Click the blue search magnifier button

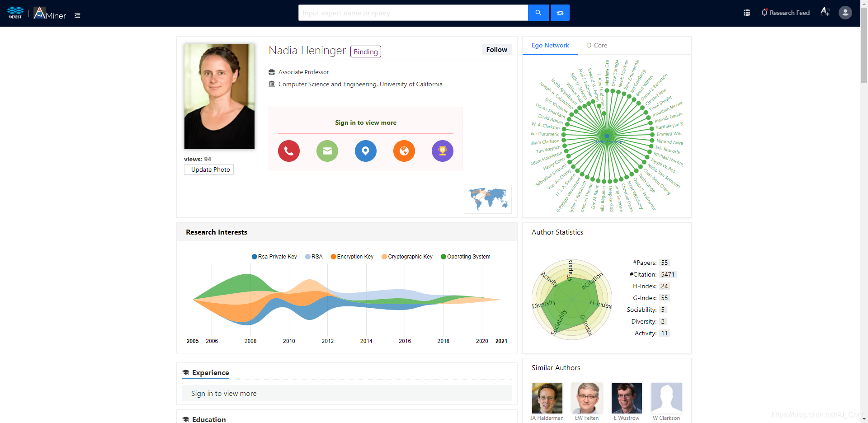point(538,13)
